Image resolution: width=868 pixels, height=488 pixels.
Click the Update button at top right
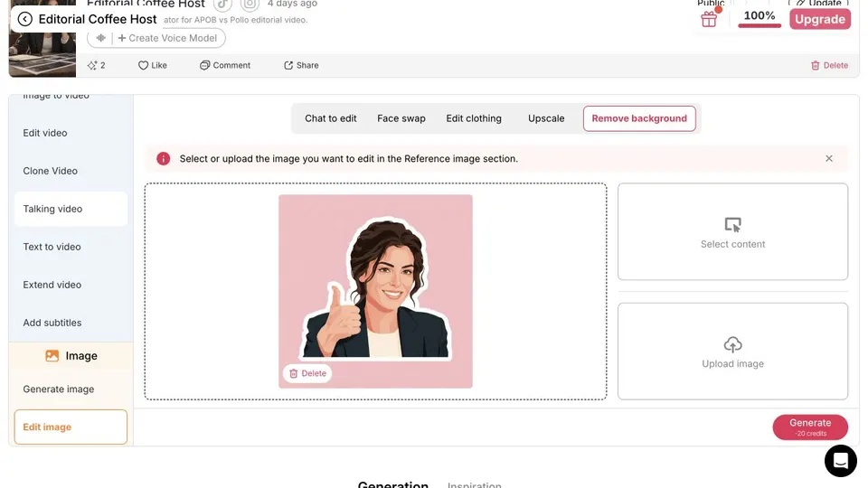coord(819,4)
